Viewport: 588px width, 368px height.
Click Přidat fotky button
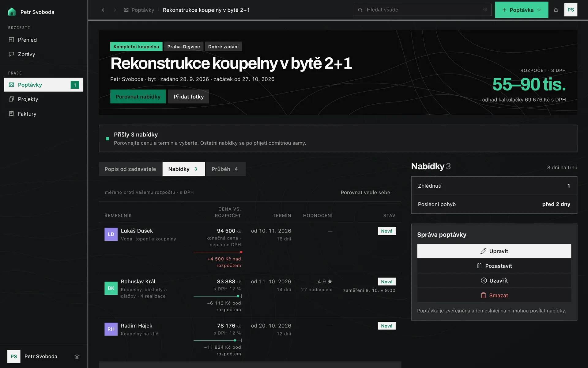(x=189, y=97)
